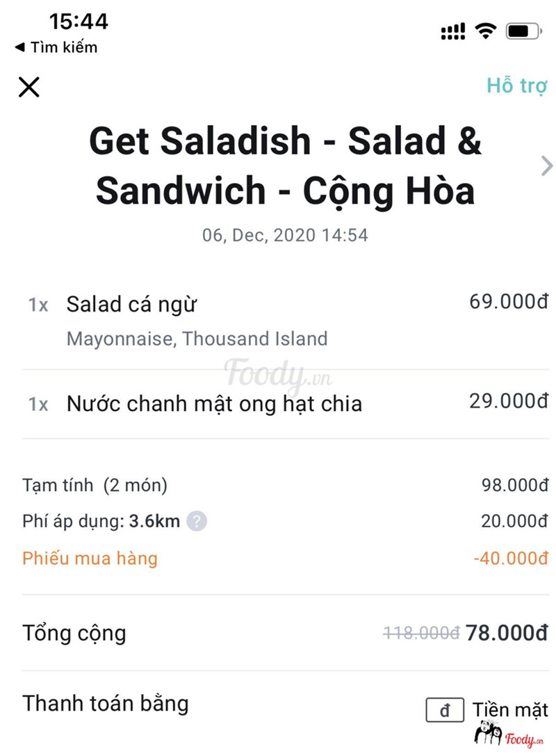Viewport: 556px width, 756px height.
Task: Tap the Wi-Fi icon in status bar
Action: 486,31
